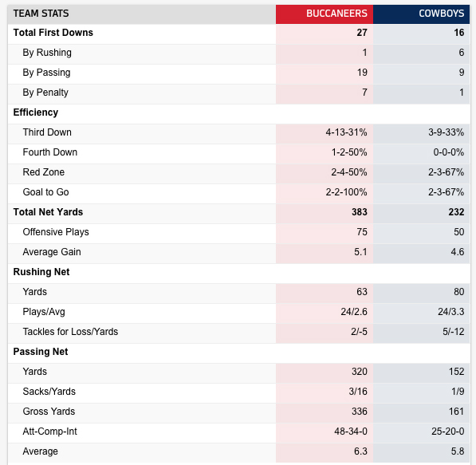This screenshot has height=465, width=476.
Task: Select Buccaneers Third Down value 4-13-31%
Action: (346, 132)
